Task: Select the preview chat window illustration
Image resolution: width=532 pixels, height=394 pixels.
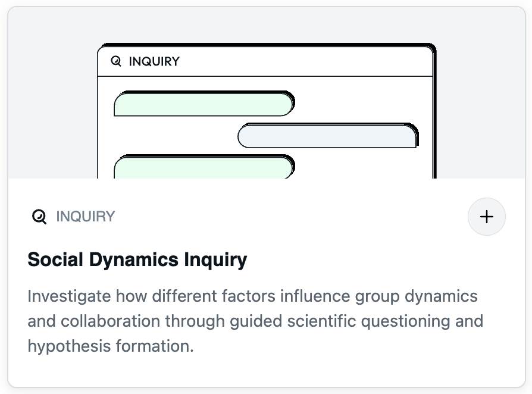Action: coord(267,111)
